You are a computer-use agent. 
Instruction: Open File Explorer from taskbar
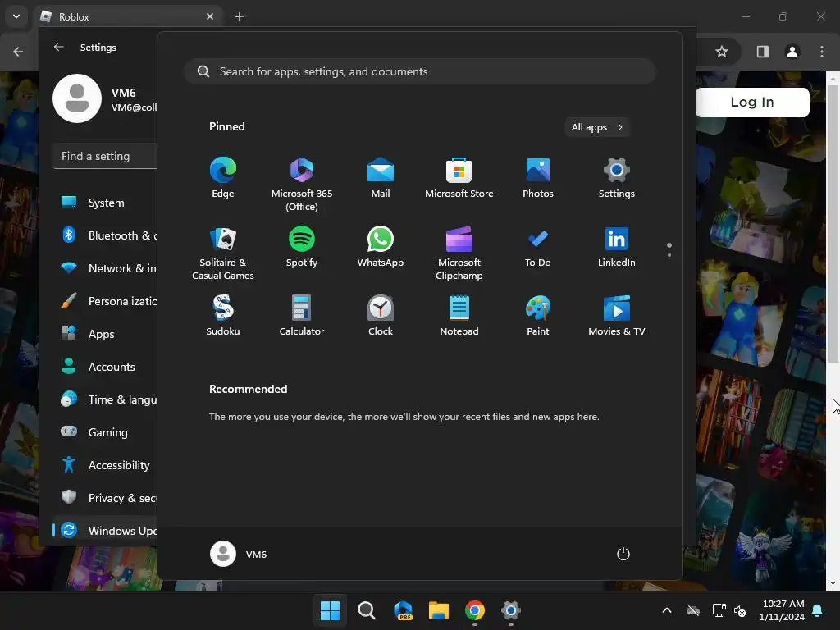[x=439, y=610]
